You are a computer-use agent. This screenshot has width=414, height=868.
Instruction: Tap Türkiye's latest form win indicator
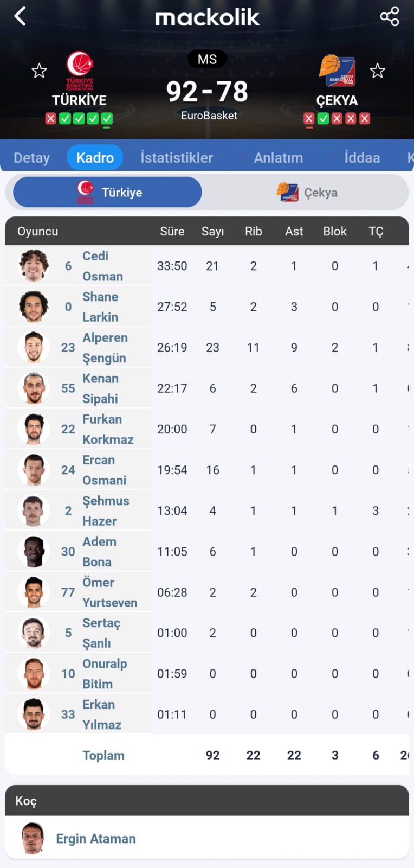point(107,118)
